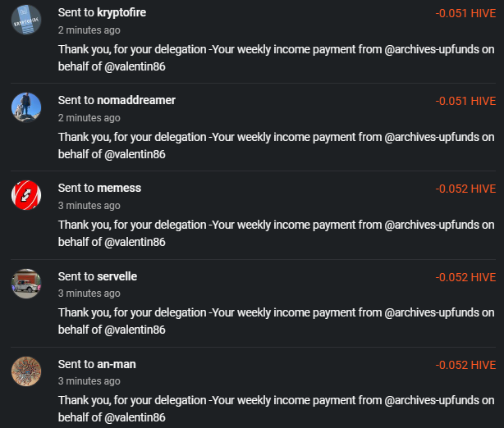The image size is (504, 428).
Task: Select the -0.051 HIVE amount for kryptofire
Action: (x=465, y=13)
